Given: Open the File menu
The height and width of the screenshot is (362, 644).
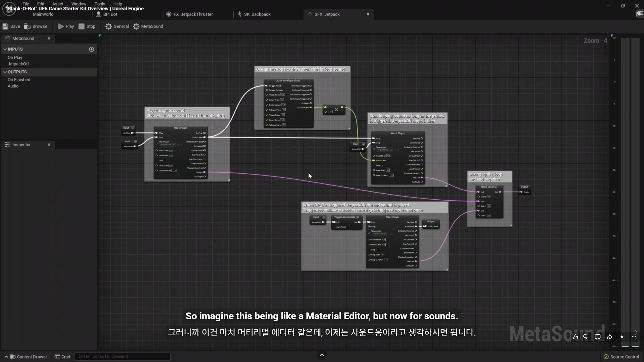Looking at the screenshot, I should click(x=26, y=4).
